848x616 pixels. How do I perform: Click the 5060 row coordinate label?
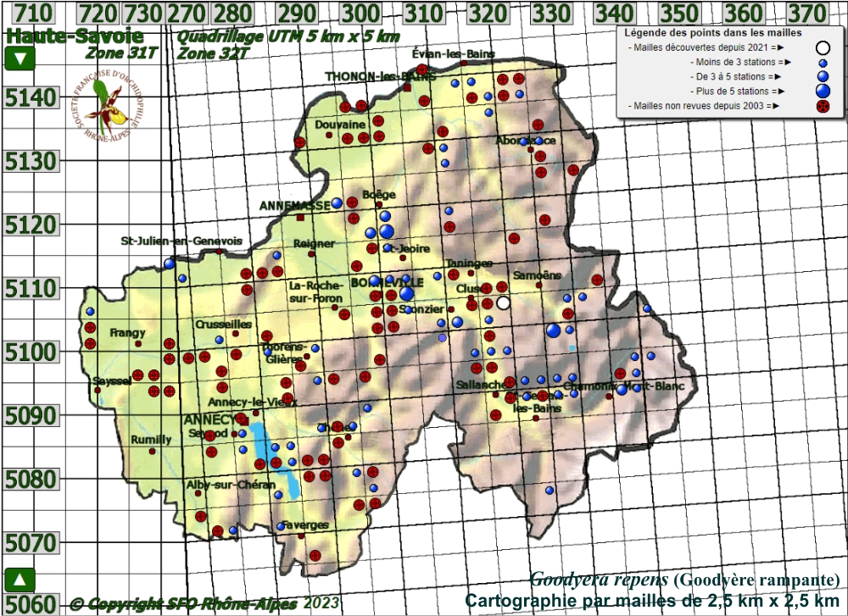click(x=31, y=603)
